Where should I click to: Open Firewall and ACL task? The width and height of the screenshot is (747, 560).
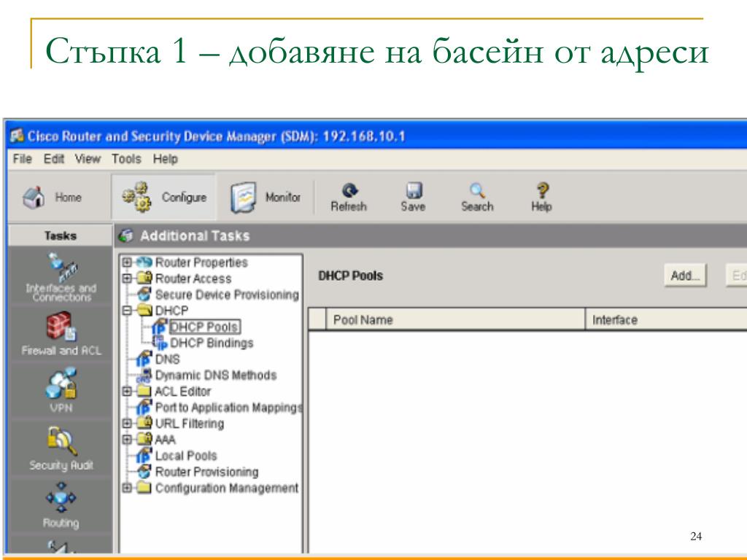(x=61, y=334)
